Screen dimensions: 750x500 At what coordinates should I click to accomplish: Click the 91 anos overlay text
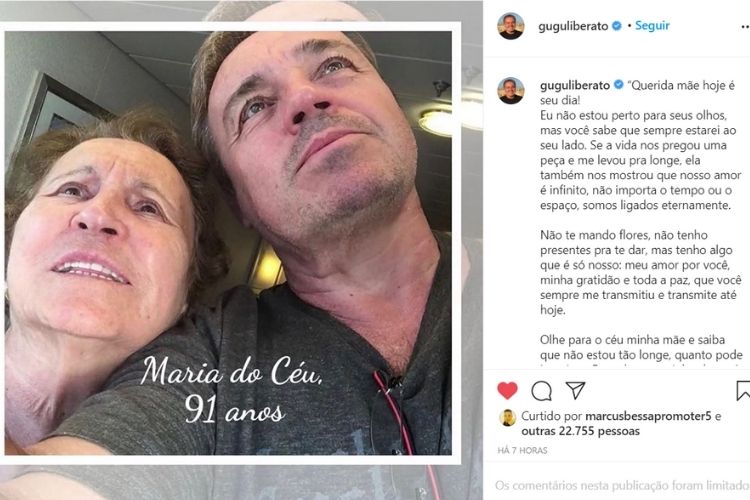pyautogui.click(x=235, y=409)
